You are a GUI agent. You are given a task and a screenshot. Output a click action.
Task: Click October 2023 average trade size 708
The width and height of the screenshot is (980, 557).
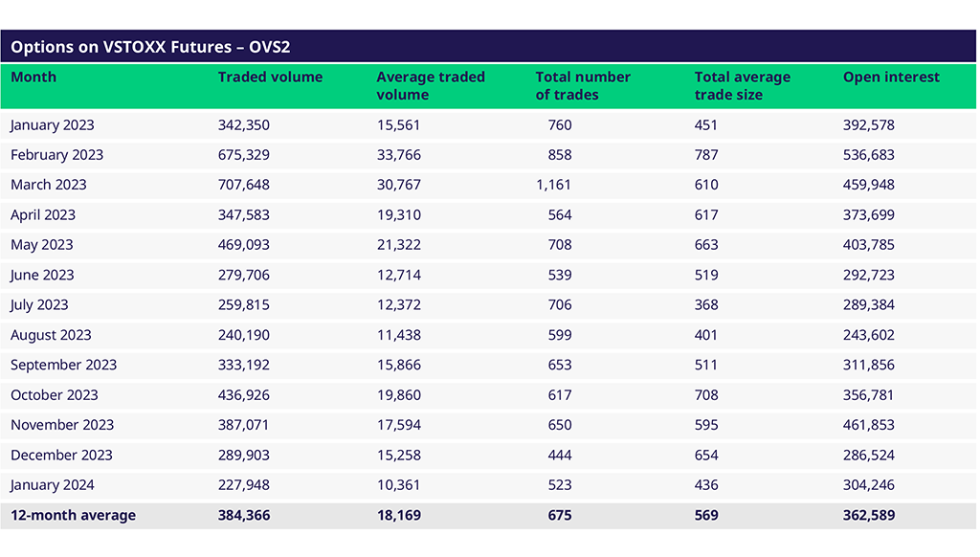[706, 395]
